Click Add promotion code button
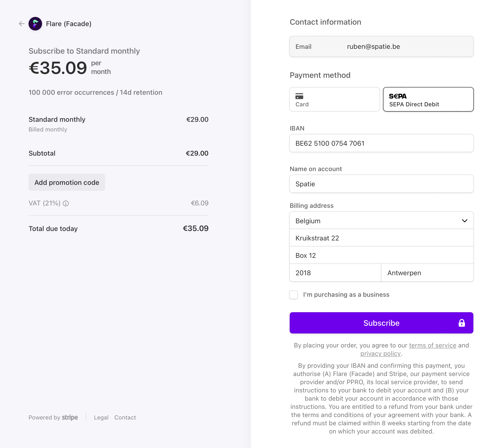500x448 pixels. tap(67, 182)
